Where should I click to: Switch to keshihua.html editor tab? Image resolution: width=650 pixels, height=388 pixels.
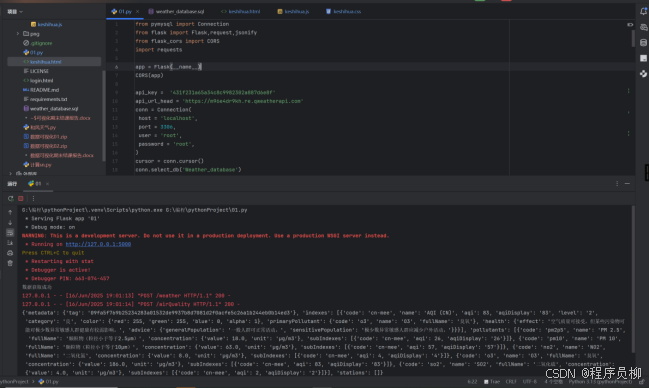point(241,12)
